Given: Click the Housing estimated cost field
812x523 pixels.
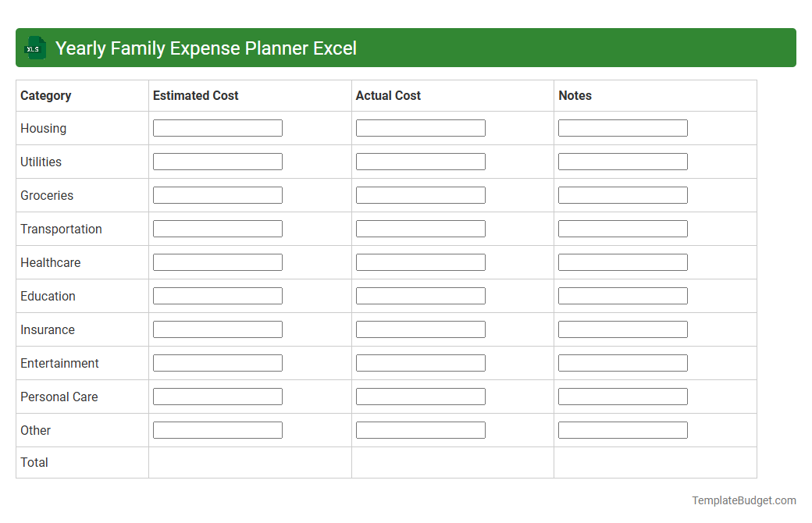Looking at the screenshot, I should pyautogui.click(x=218, y=127).
